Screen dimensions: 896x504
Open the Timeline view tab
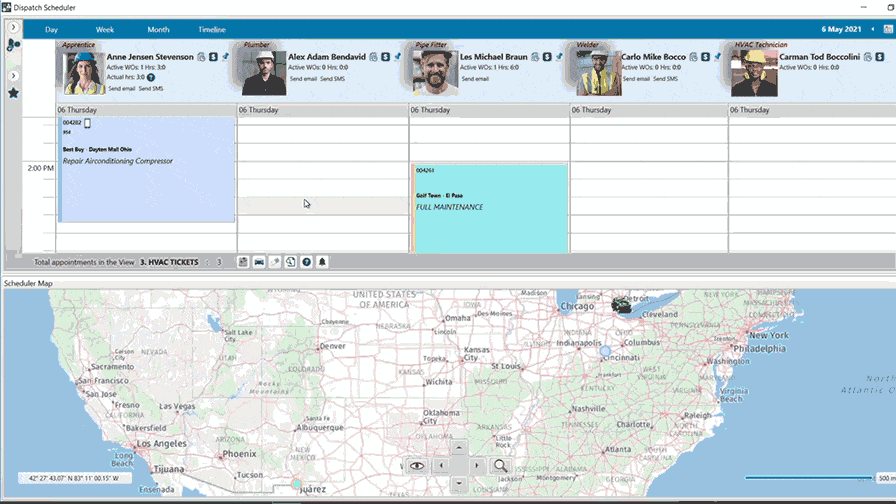[x=211, y=30]
